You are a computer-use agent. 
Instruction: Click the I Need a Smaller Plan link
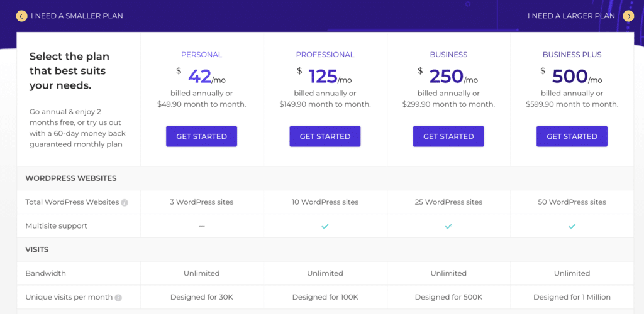click(x=77, y=16)
